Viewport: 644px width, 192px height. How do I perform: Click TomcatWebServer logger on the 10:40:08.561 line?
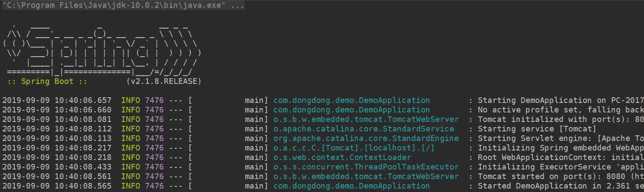(x=366, y=176)
